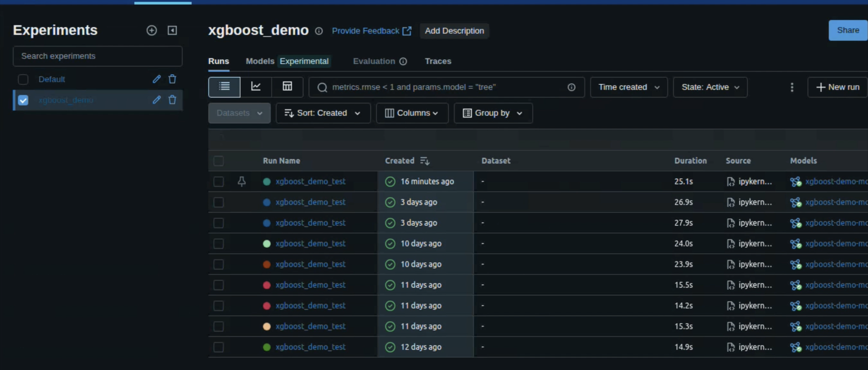Switch to the Traces tab
The width and height of the screenshot is (868, 370).
438,61
